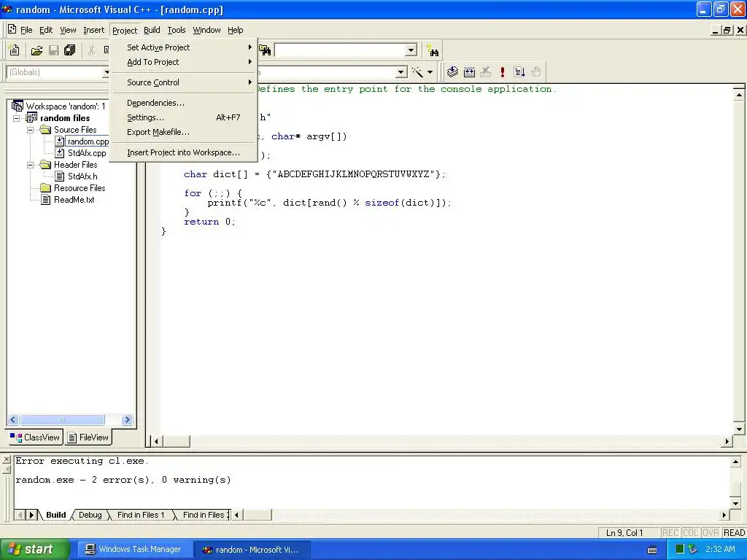Click the Compile toolbar icon
The height and width of the screenshot is (560, 747).
(x=452, y=72)
